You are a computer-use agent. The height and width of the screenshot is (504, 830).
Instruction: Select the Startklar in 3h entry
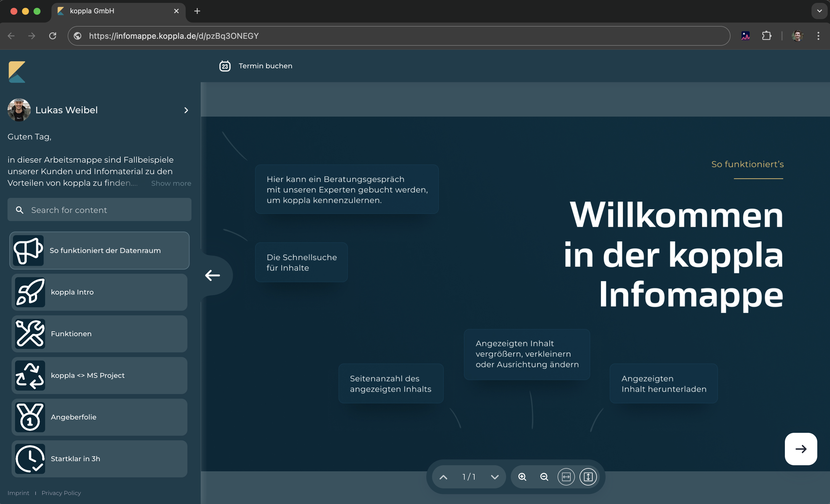point(99,459)
